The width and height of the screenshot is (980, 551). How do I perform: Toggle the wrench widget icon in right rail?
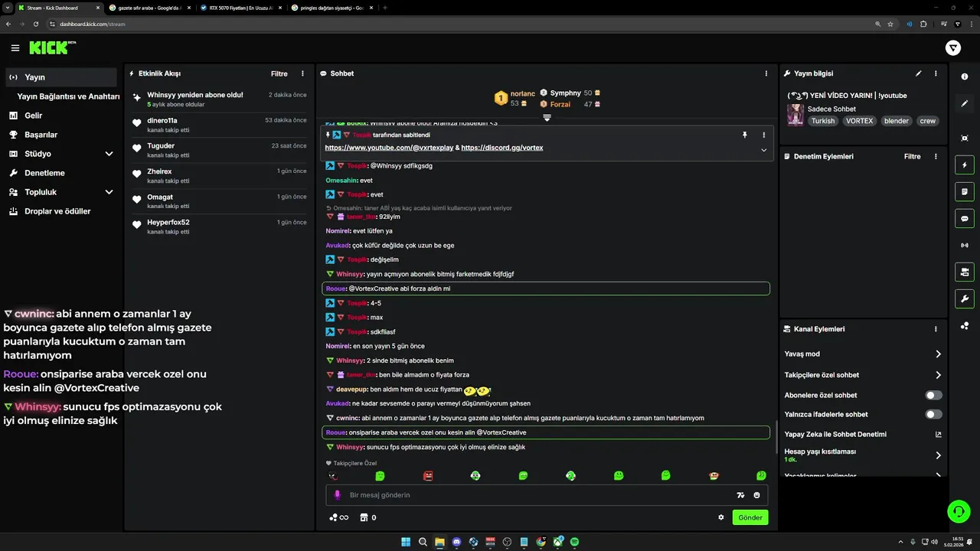click(965, 298)
